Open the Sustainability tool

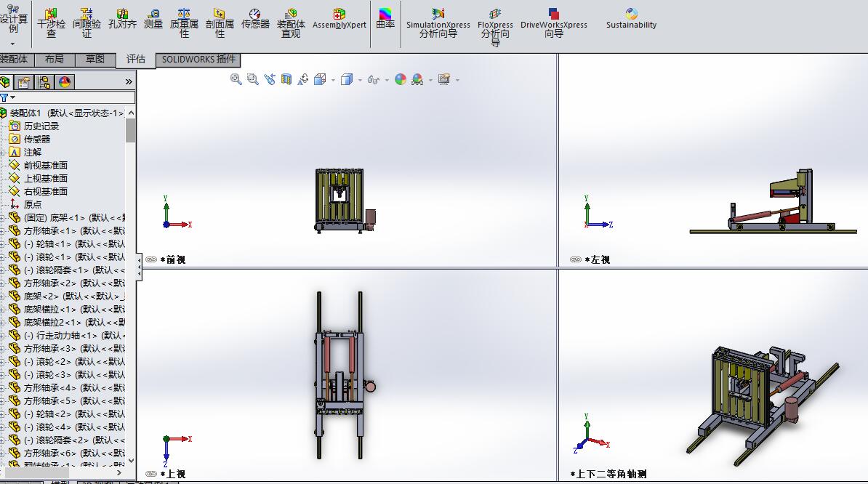coord(631,18)
